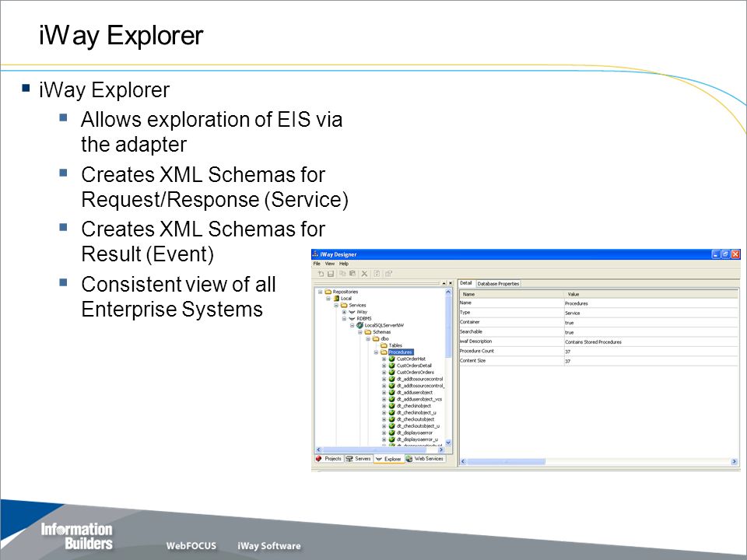Click the CustOrderHist green check icon
This screenshot has height=560, width=747.
click(392, 359)
